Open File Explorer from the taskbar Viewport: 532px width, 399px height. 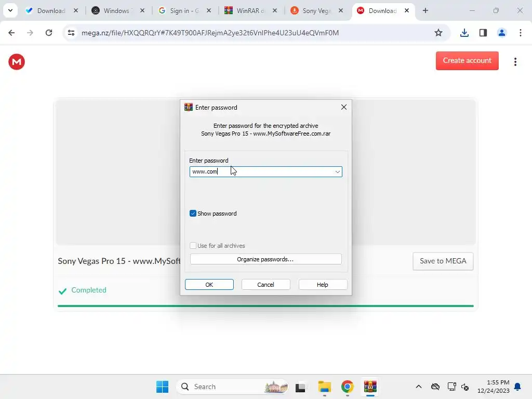(324, 387)
